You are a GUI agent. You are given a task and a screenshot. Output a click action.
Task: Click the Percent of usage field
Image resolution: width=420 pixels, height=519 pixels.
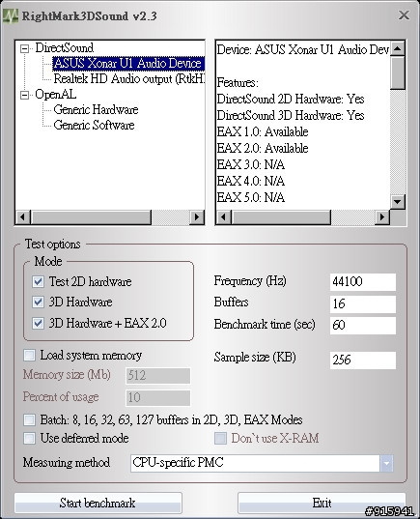(x=158, y=397)
